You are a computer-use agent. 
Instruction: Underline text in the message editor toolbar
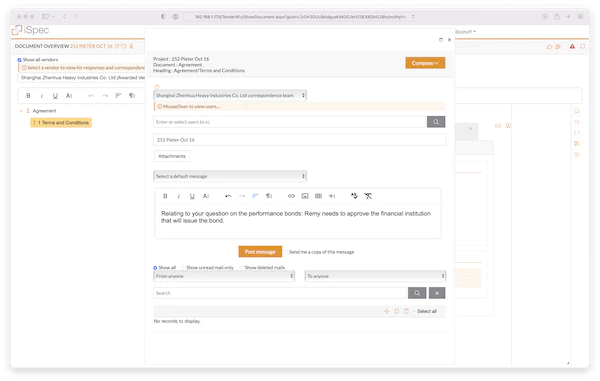click(x=192, y=196)
